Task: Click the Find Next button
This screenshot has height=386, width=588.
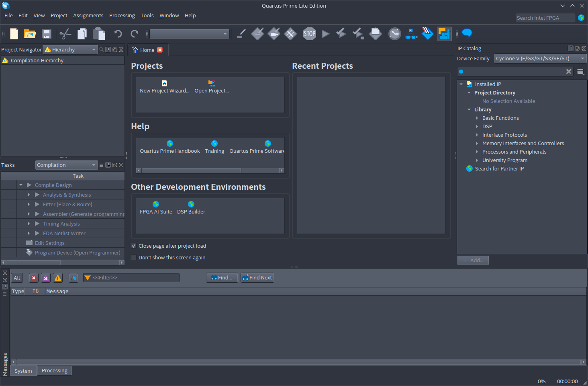Action: pyautogui.click(x=257, y=278)
